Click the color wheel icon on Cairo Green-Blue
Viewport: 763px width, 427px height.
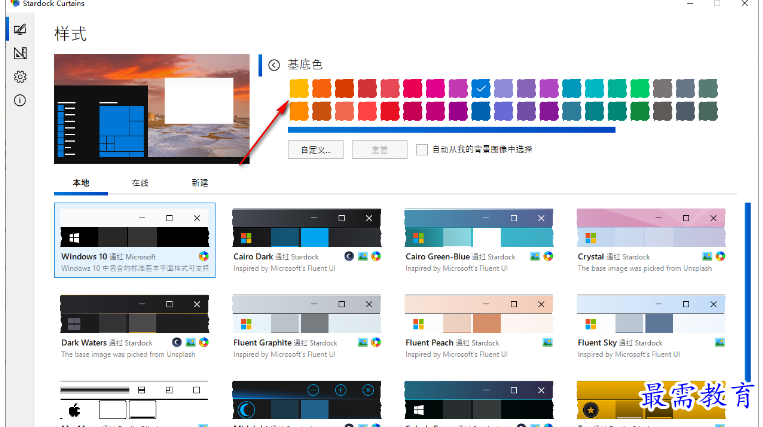(x=548, y=256)
